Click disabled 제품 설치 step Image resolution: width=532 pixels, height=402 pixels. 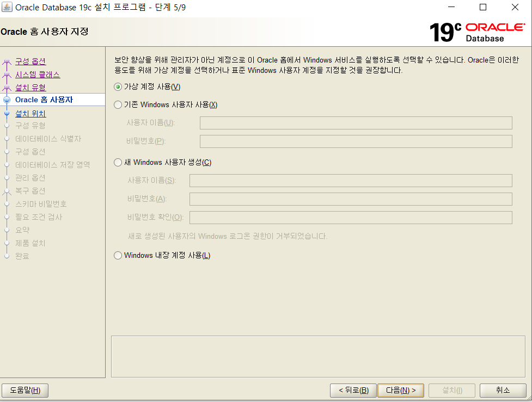(x=30, y=243)
